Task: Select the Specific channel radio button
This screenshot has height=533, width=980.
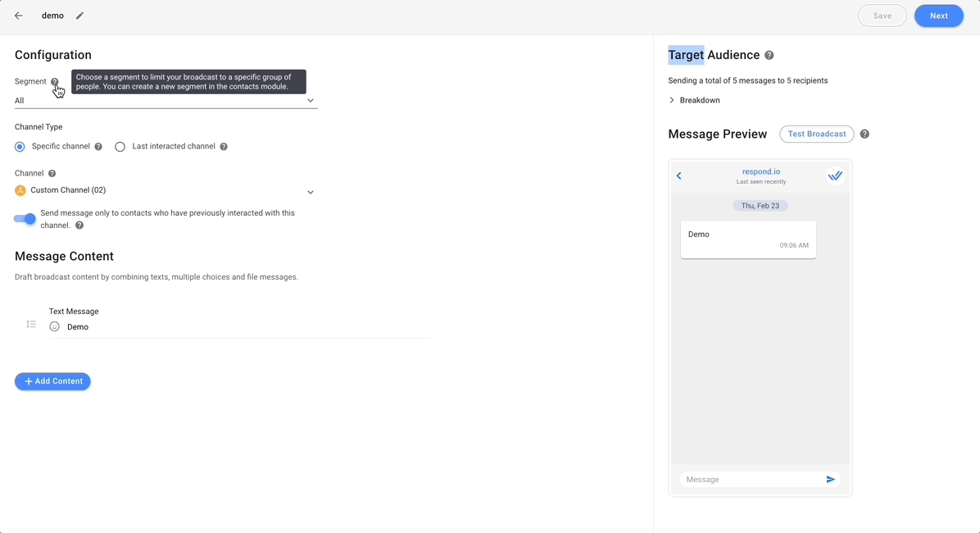Action: 20,147
